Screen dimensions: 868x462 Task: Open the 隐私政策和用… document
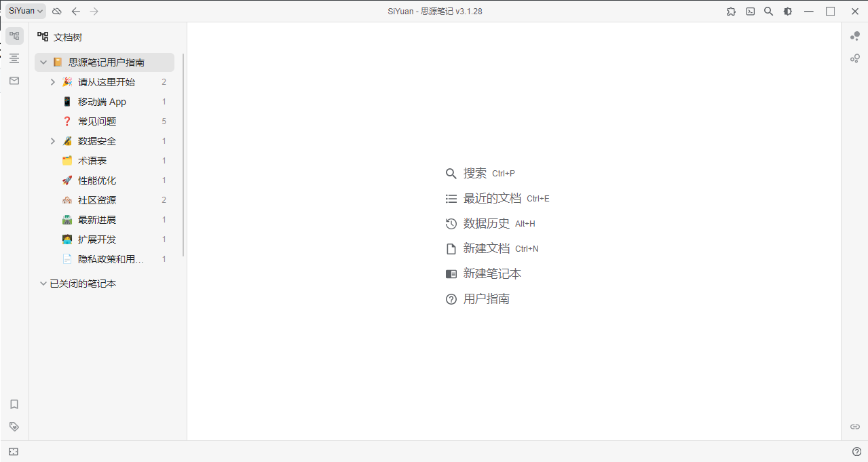(x=111, y=259)
